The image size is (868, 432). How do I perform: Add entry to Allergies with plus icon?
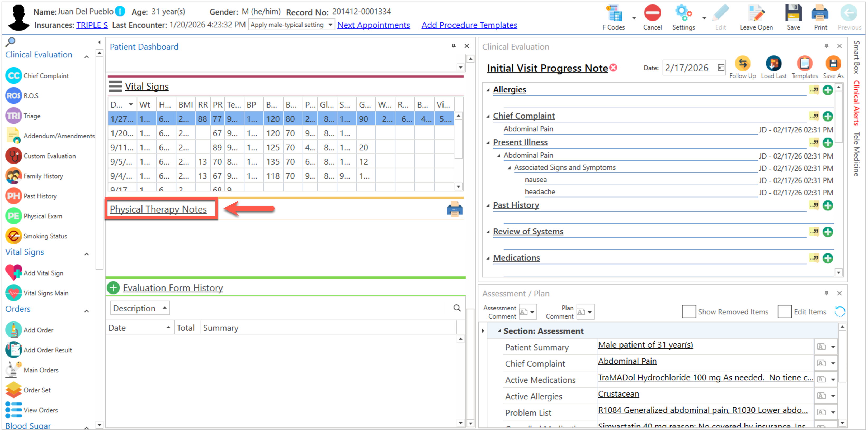[827, 90]
